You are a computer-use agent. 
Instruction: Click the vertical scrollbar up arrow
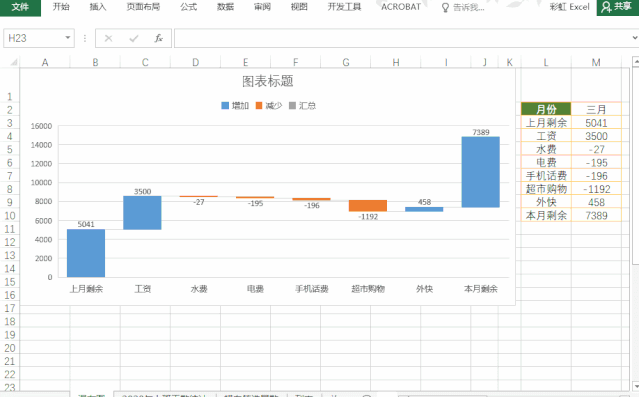point(635,62)
